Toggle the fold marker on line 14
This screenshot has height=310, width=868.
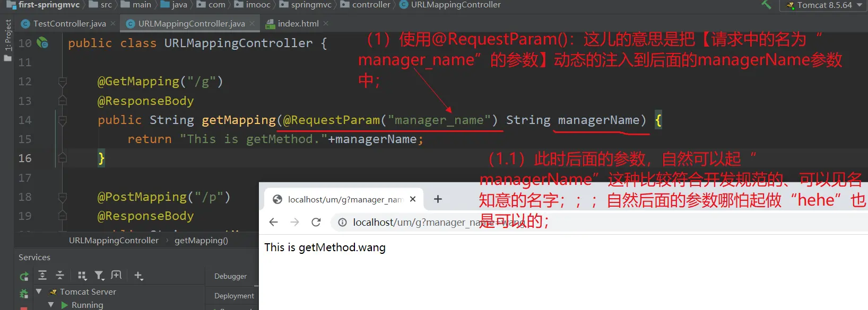point(62,120)
